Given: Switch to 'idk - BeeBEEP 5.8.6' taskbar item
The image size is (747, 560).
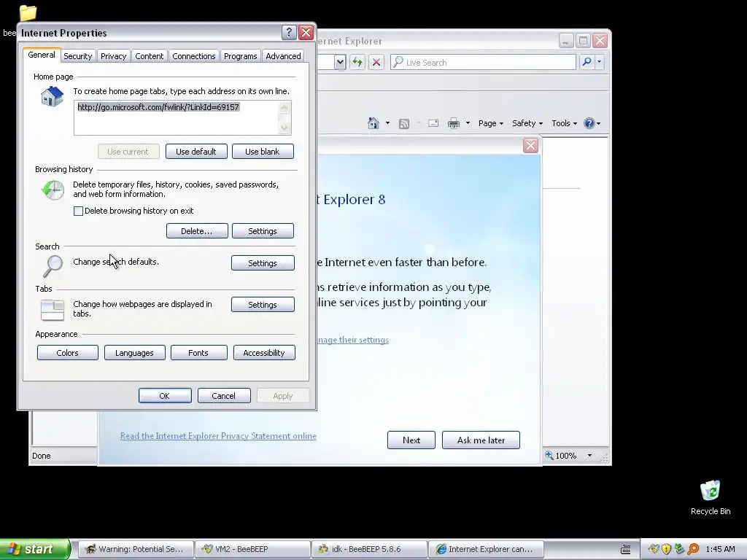Looking at the screenshot, I should coord(369,549).
